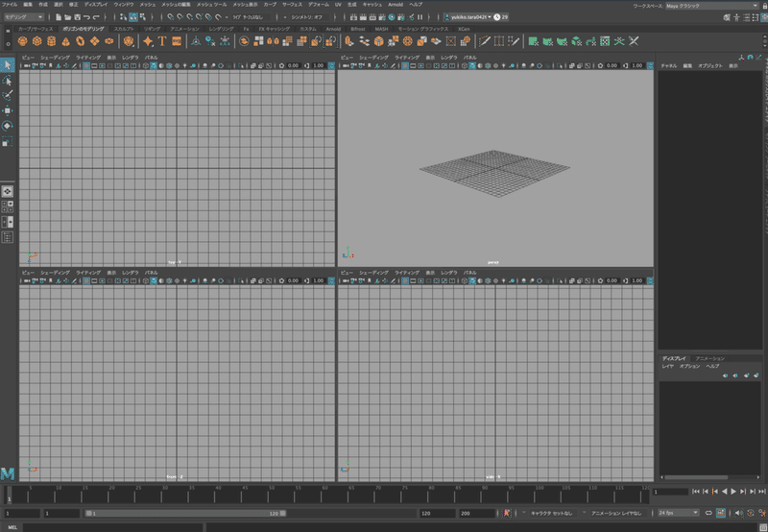The height and width of the screenshot is (532, 768).
Task: Click the orange polygon type (T) text tool
Action: 162,41
